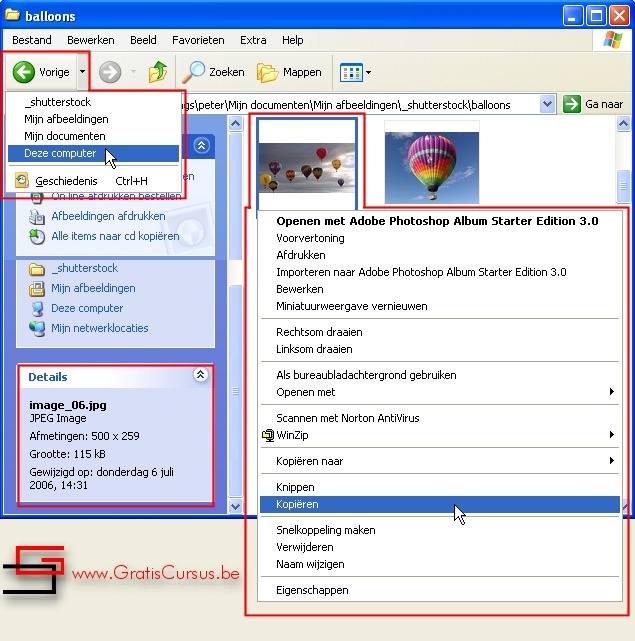This screenshot has width=635, height=641.
Task: Choose Kopiëren in context menu
Action: [x=440, y=504]
